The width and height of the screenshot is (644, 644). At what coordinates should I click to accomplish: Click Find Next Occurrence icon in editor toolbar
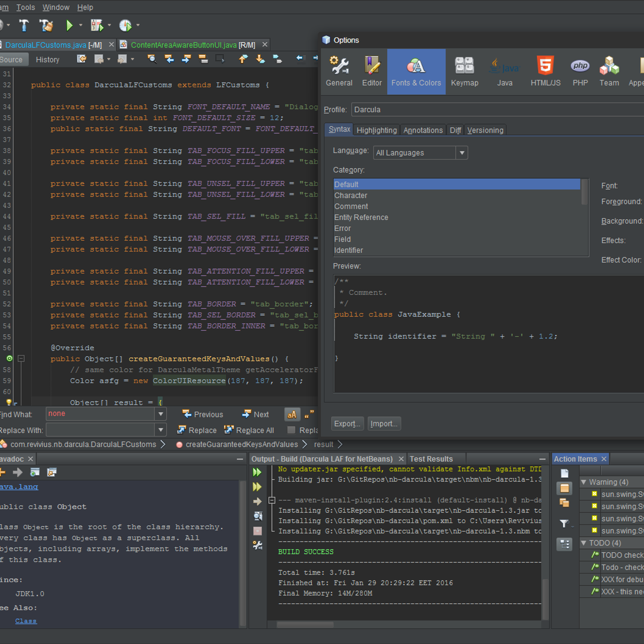186,59
